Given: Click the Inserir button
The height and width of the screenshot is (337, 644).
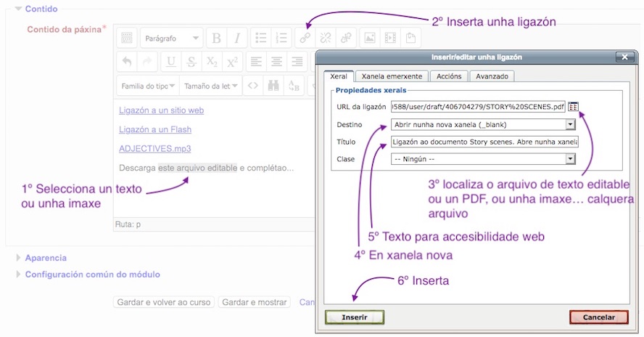Looking at the screenshot, I should pos(355,317).
